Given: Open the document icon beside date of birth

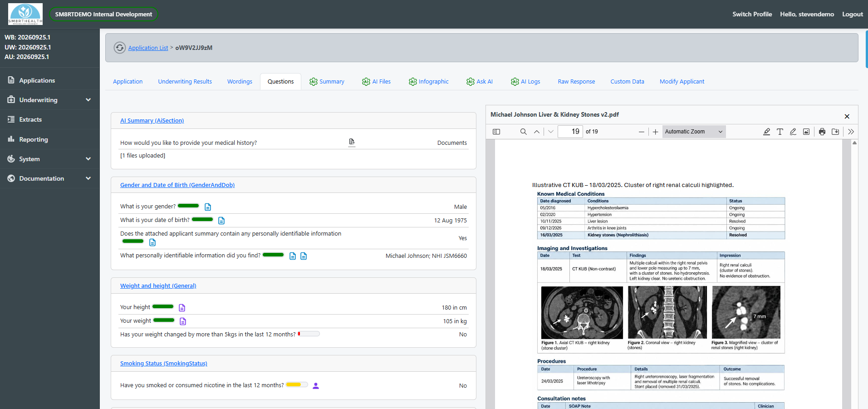Looking at the screenshot, I should click(x=221, y=221).
